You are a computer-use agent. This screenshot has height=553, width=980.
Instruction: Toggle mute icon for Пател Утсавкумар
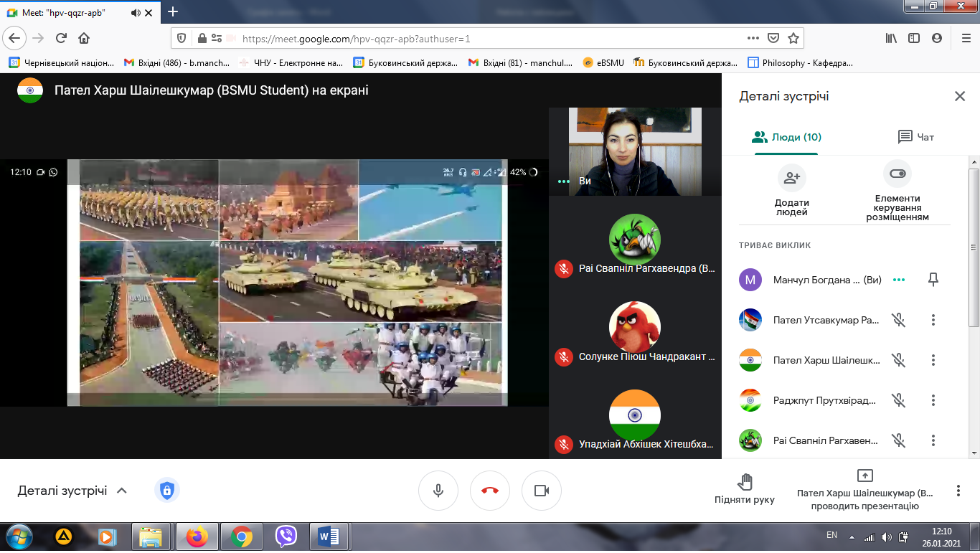pyautogui.click(x=898, y=320)
